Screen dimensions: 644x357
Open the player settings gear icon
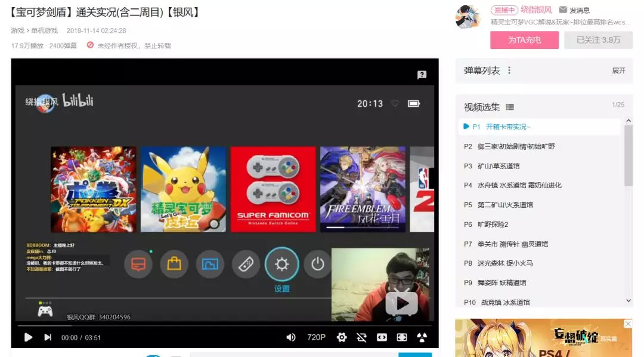click(341, 338)
